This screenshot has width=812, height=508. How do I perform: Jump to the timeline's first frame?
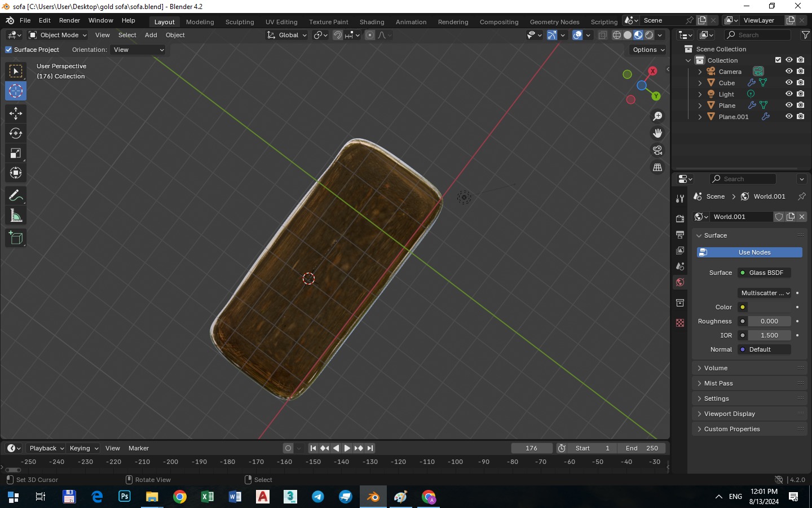point(313,448)
